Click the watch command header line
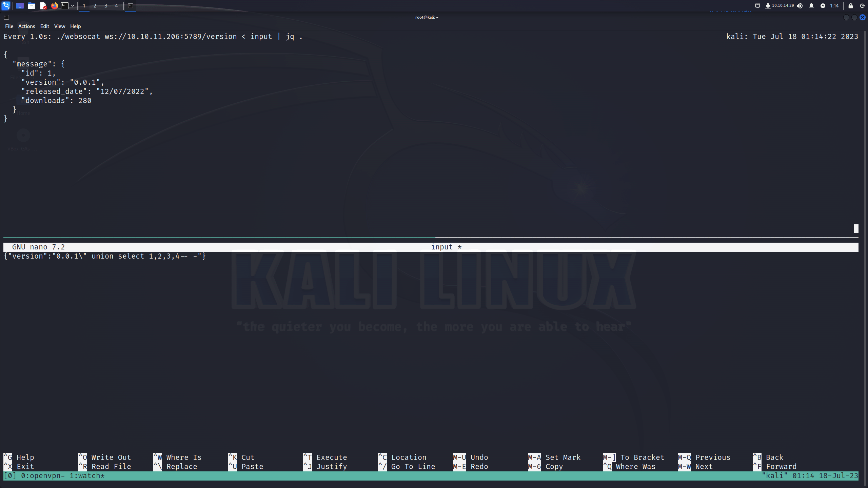Image resolution: width=868 pixels, height=488 pixels. (x=153, y=37)
